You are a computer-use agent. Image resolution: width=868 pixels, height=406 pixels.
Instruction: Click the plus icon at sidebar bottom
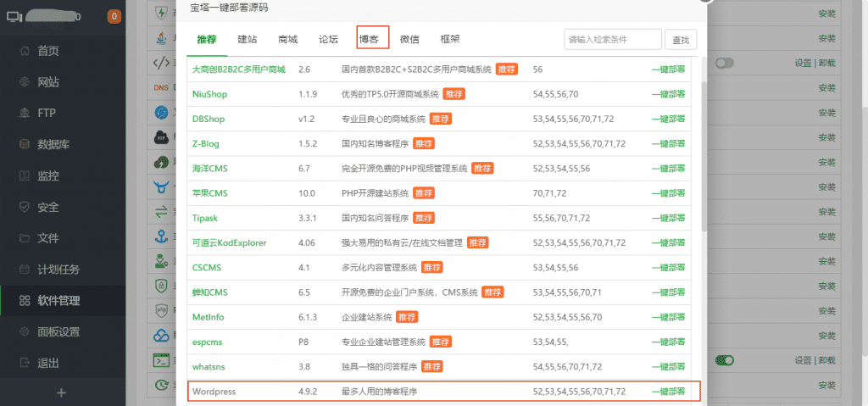(61, 392)
